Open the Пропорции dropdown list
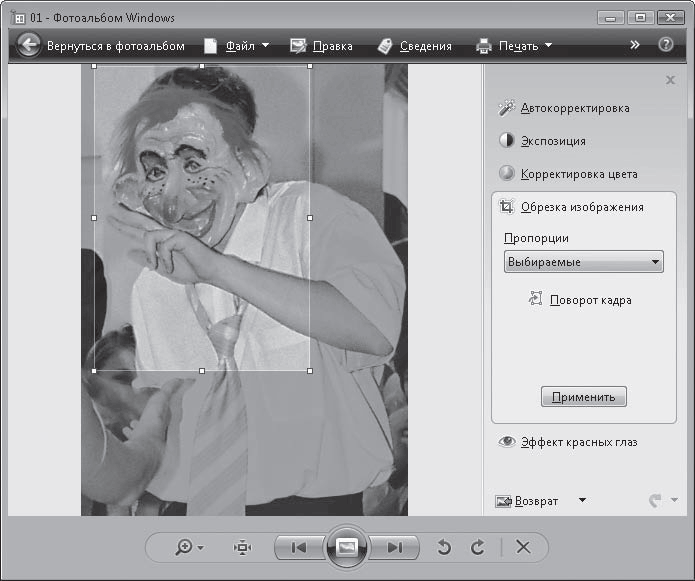 584,262
